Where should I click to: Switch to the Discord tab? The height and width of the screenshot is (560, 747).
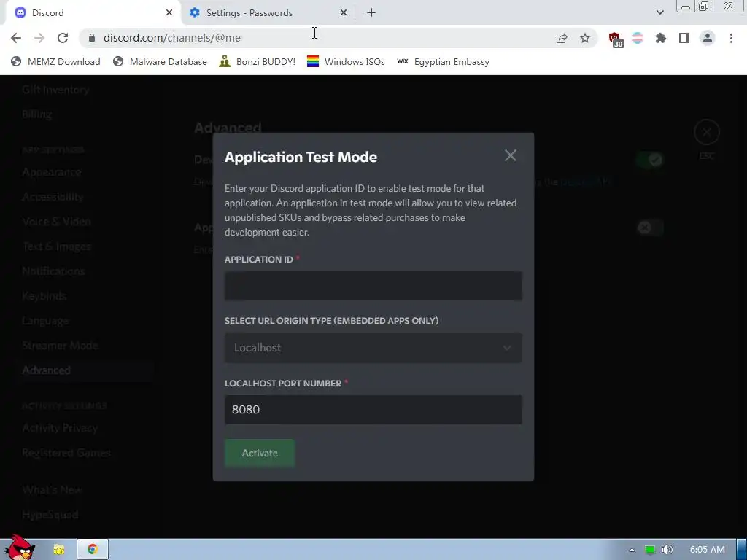93,13
